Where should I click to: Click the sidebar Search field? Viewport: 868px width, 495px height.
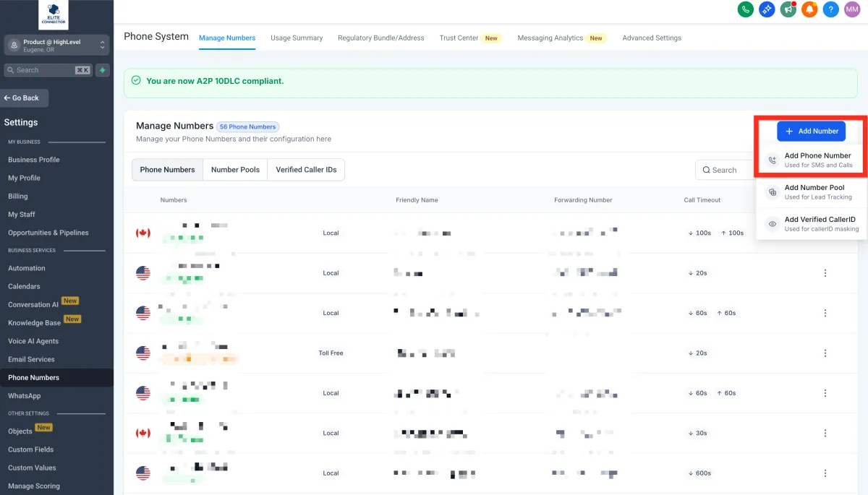pos(48,70)
